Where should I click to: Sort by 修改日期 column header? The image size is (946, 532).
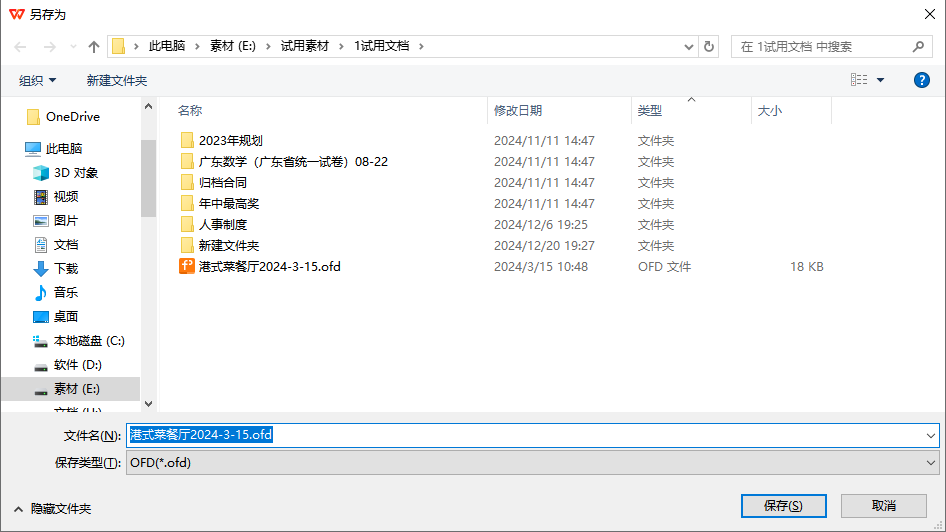pyautogui.click(x=518, y=110)
